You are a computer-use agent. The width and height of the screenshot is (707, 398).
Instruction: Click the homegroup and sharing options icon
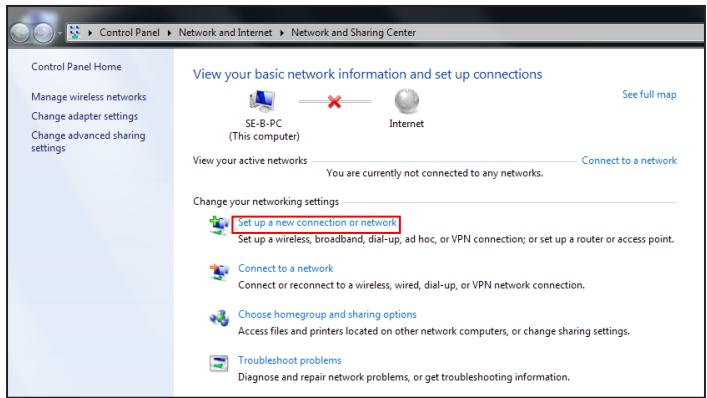(x=219, y=318)
